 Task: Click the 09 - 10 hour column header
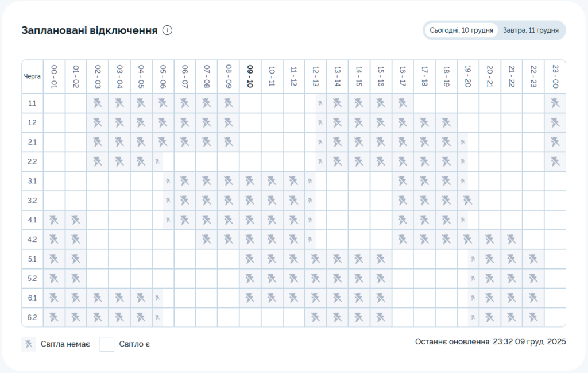[x=250, y=76]
